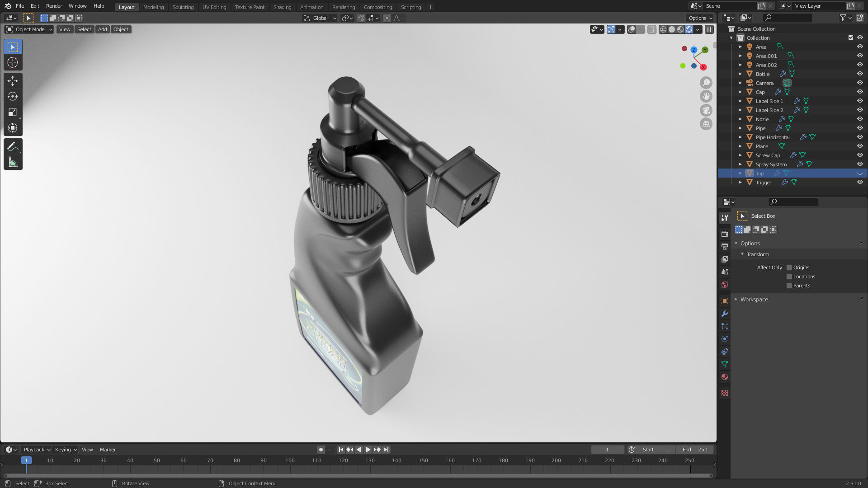This screenshot has height=488, width=868.
Task: Switch perspective/orthographic grid icon
Action: coord(706,124)
